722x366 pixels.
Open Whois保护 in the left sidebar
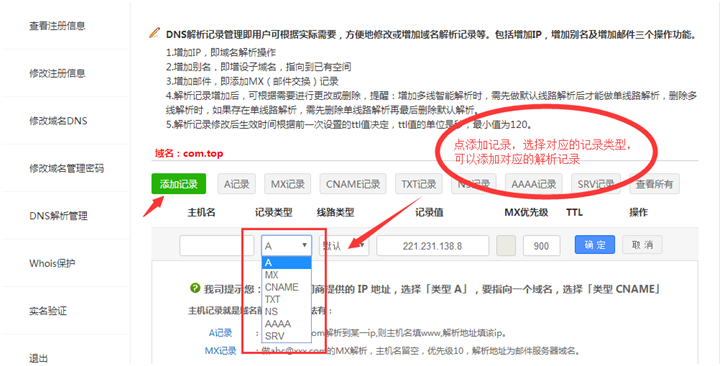click(x=52, y=263)
